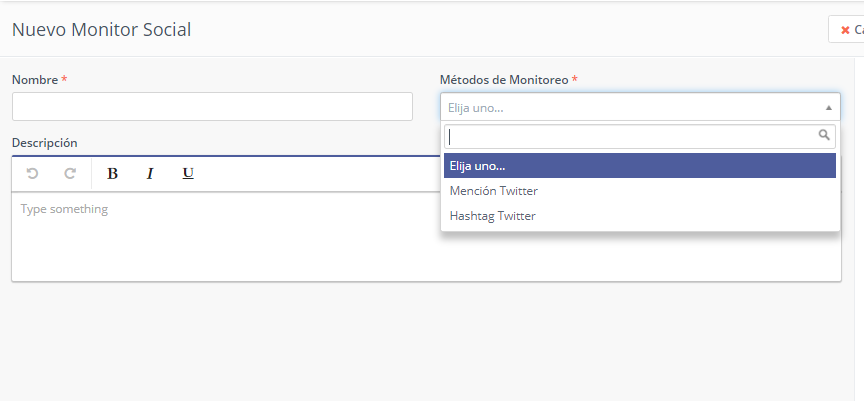The image size is (864, 419).
Task: Click the 'Descripción' field label
Action: (x=44, y=143)
